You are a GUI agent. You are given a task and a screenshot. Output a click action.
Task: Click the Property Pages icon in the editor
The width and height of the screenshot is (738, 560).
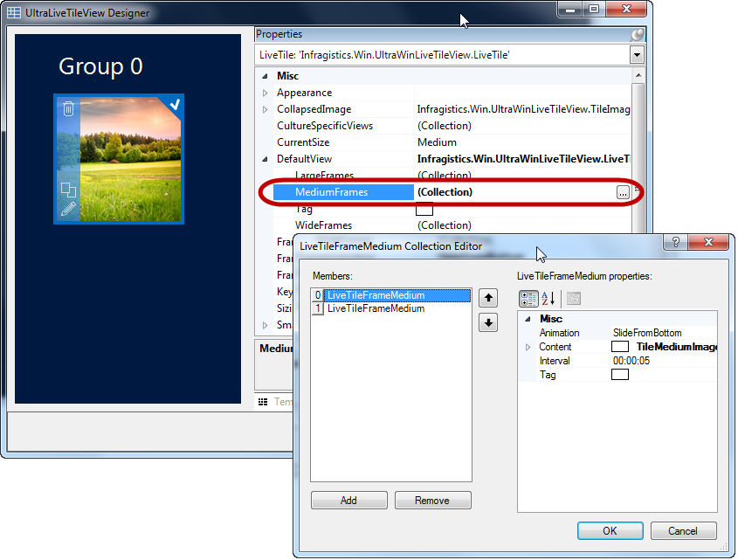click(573, 298)
